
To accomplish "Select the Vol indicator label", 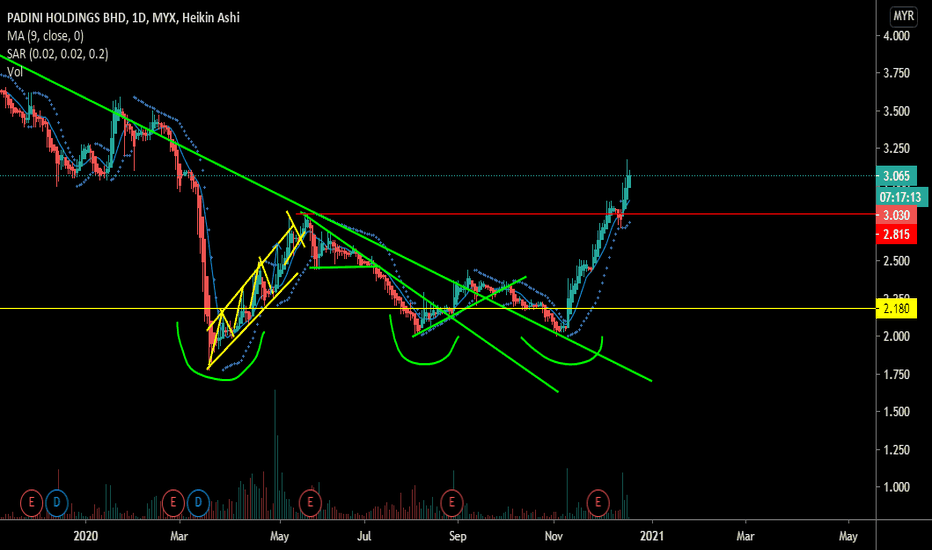I will (x=15, y=72).
